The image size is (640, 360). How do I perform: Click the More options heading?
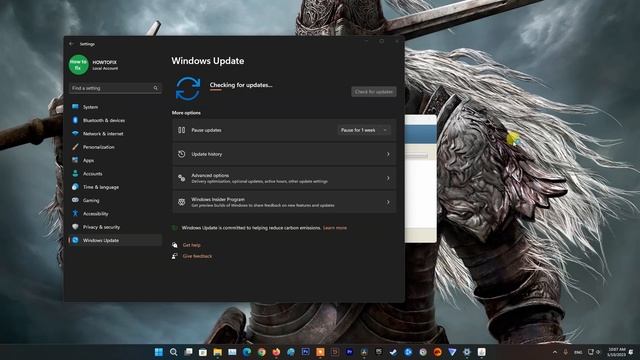tap(186, 113)
